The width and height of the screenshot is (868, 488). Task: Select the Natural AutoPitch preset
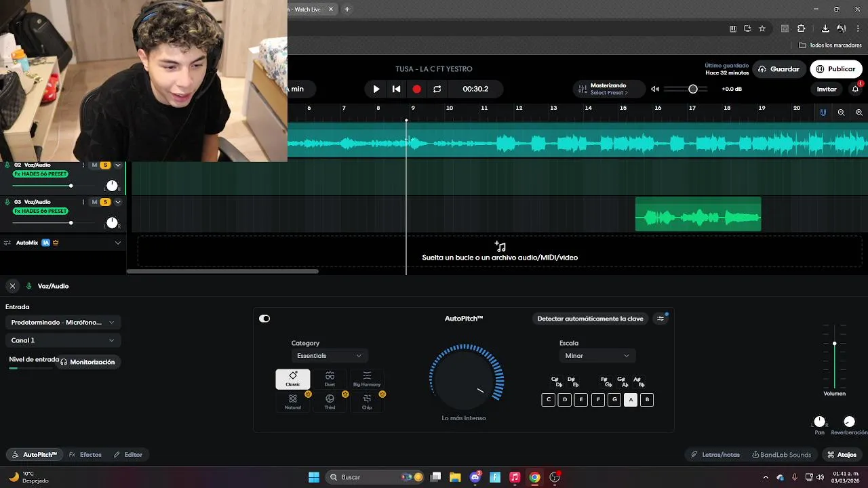293,402
